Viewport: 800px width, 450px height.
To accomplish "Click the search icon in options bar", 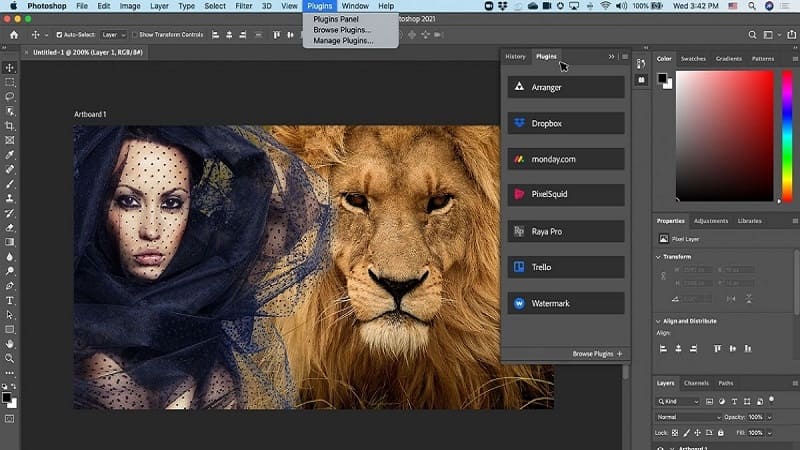I will 752,35.
